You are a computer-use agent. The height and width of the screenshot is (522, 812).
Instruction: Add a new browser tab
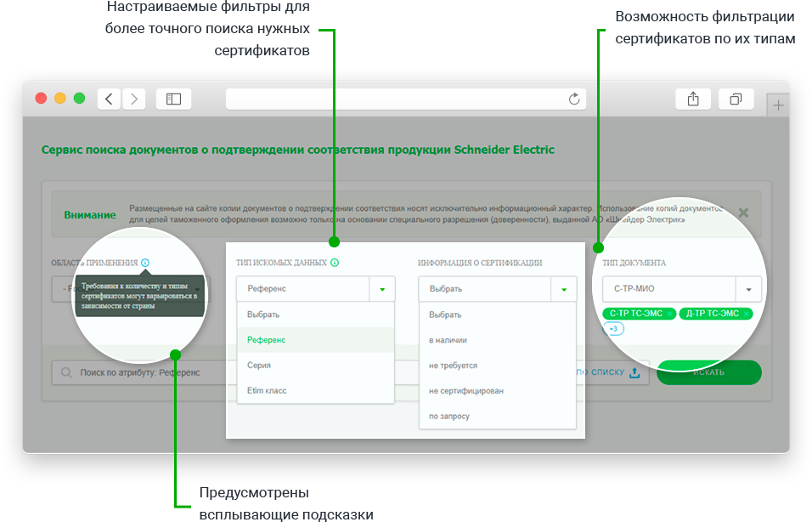pos(778,105)
